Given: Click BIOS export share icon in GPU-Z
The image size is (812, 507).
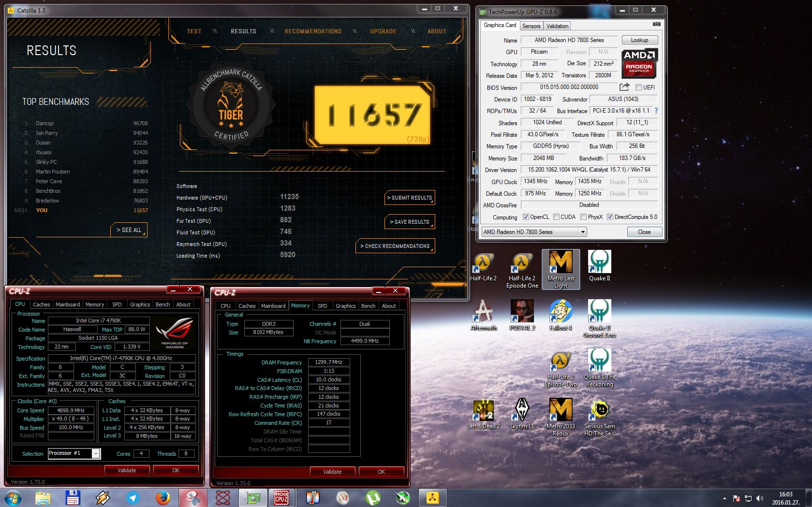Looking at the screenshot, I should point(624,87).
